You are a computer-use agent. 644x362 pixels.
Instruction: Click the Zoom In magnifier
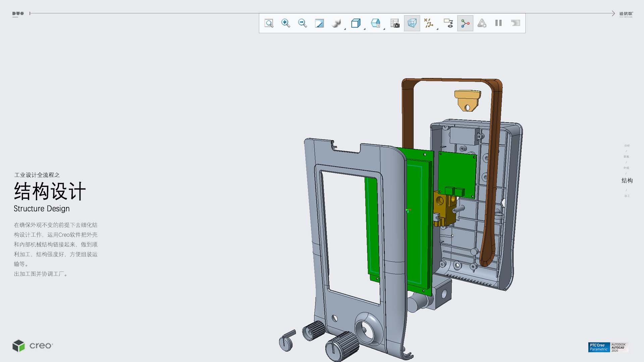[286, 23]
